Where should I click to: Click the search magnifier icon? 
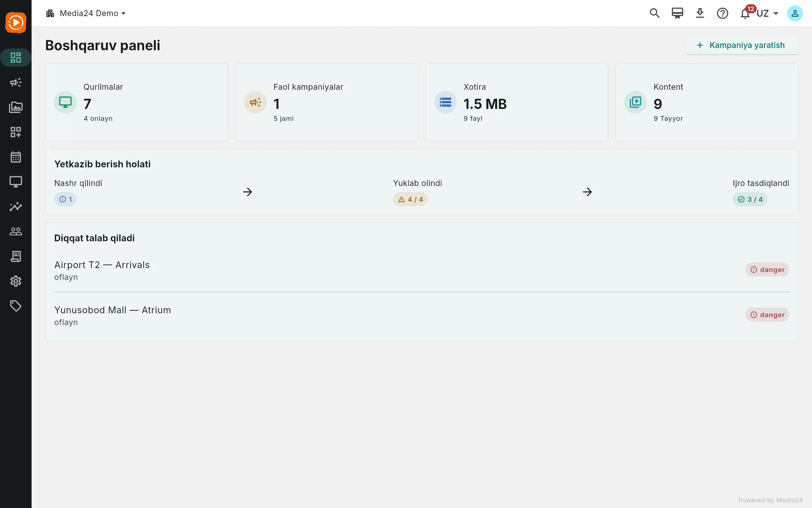tap(655, 13)
